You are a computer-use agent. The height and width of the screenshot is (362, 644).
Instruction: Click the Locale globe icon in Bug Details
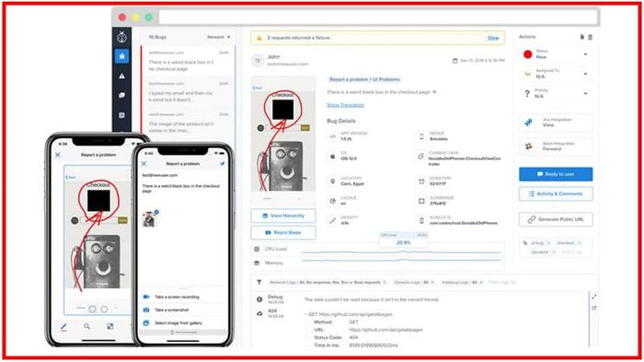pos(333,201)
